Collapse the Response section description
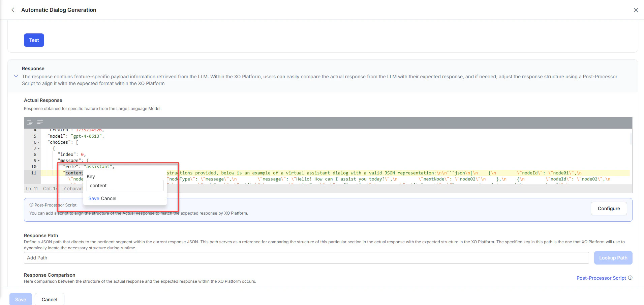The width and height of the screenshot is (644, 305). (x=16, y=76)
